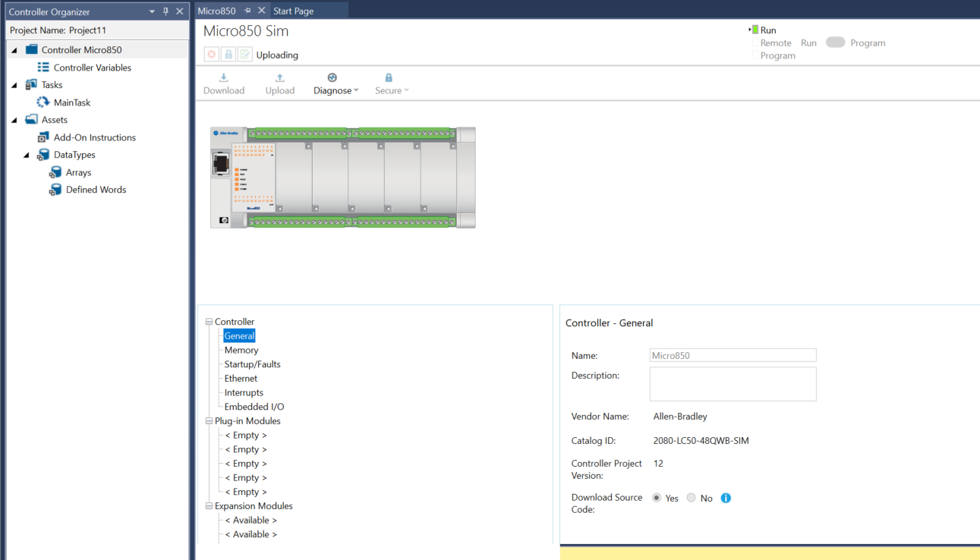Click the green Run mode indicator
This screenshot has height=560, width=980.
coord(755,30)
